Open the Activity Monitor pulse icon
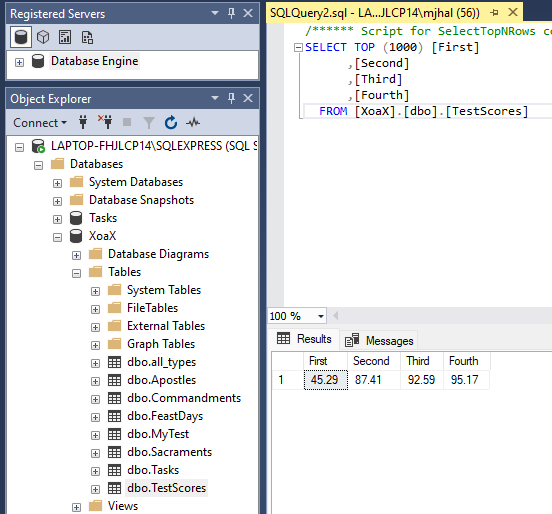Image resolution: width=552 pixels, height=514 pixels. 193,123
